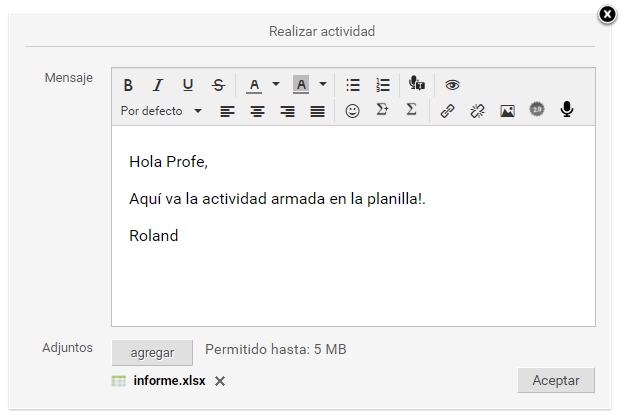Open the 'Por defecto' font dropdown
The width and height of the screenshot is (625, 415).
click(x=161, y=111)
